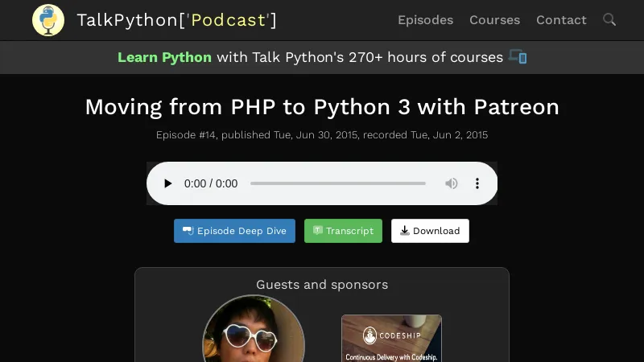Click the TalkPython['Podcast'] site title
The height and width of the screenshot is (362, 644).
[176, 20]
